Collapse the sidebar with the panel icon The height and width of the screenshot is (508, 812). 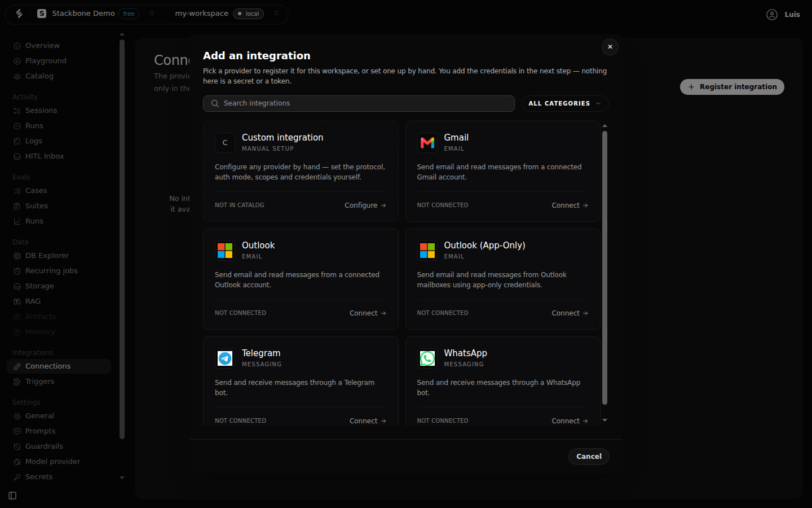(x=12, y=496)
